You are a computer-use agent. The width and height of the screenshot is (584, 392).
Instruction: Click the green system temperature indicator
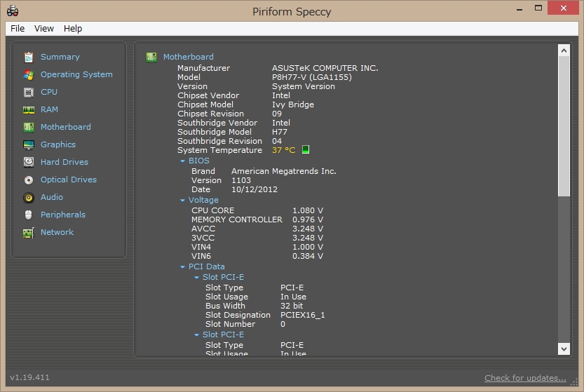[x=305, y=150]
